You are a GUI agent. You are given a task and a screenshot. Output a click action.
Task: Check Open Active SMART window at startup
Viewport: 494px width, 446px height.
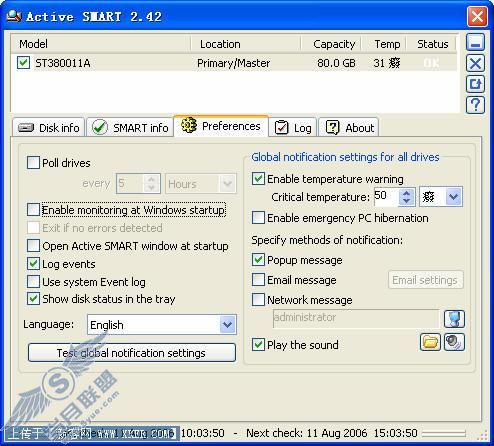(33, 246)
